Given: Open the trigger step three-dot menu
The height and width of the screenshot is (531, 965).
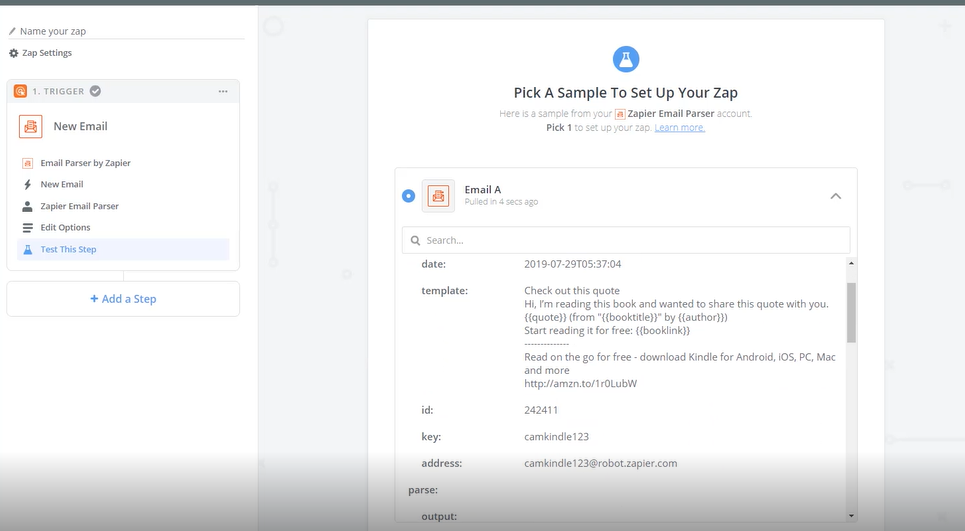Looking at the screenshot, I should (x=223, y=91).
